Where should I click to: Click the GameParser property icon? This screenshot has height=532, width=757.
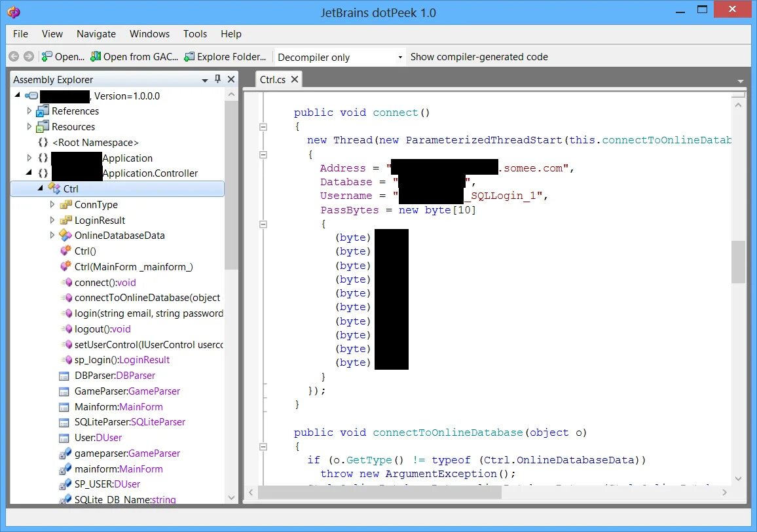(64, 392)
